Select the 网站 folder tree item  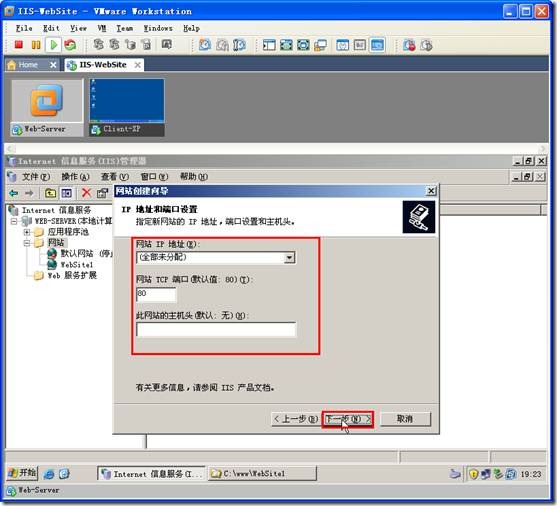pyautogui.click(x=56, y=243)
